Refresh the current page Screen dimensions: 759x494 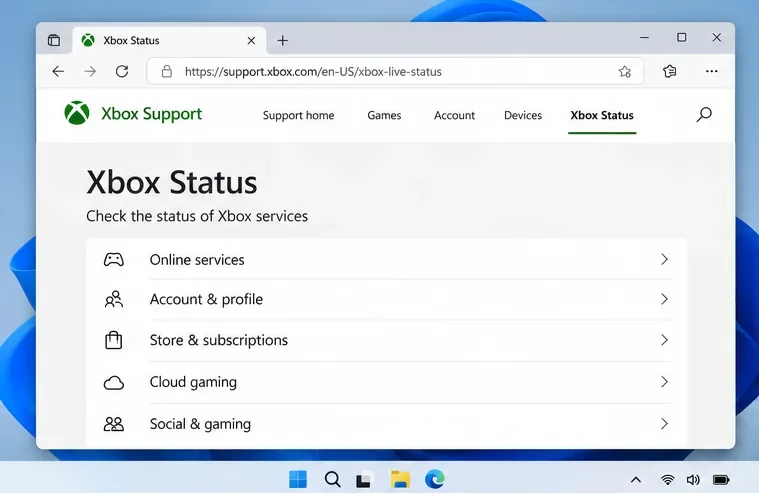[x=122, y=72]
